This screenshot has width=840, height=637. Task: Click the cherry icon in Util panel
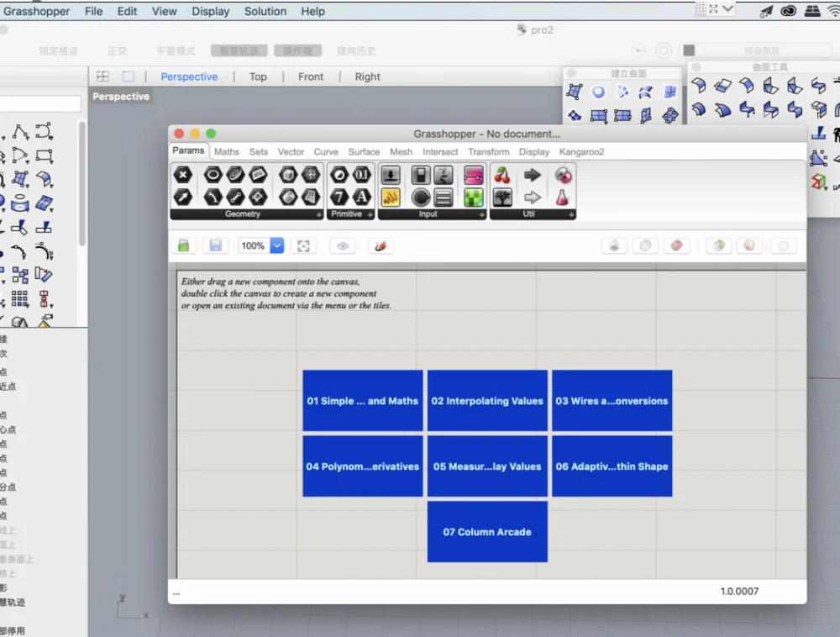[x=502, y=175]
